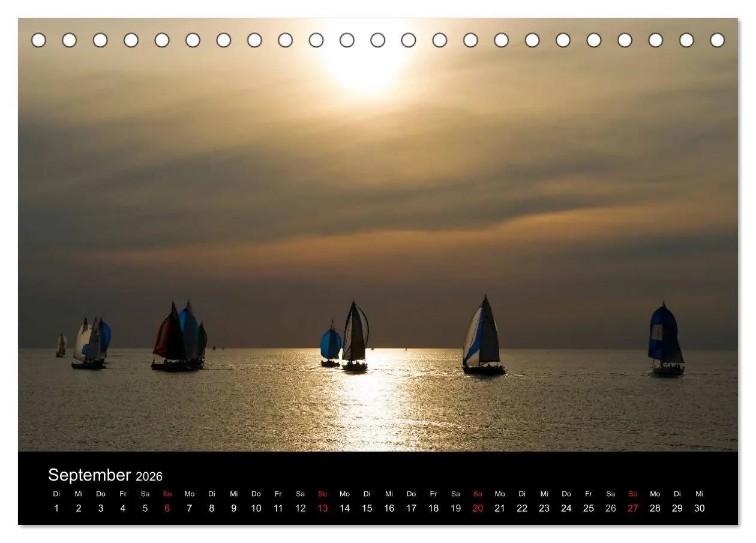Screen dimensions: 756x543
Task: Select date 11 in the calendar row
Action: pos(278,508)
